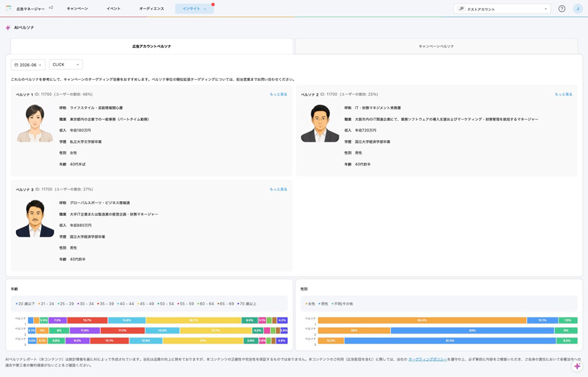Click the Ad Manager logo icon
Screen dimensions: 588x377
click(x=9, y=8)
